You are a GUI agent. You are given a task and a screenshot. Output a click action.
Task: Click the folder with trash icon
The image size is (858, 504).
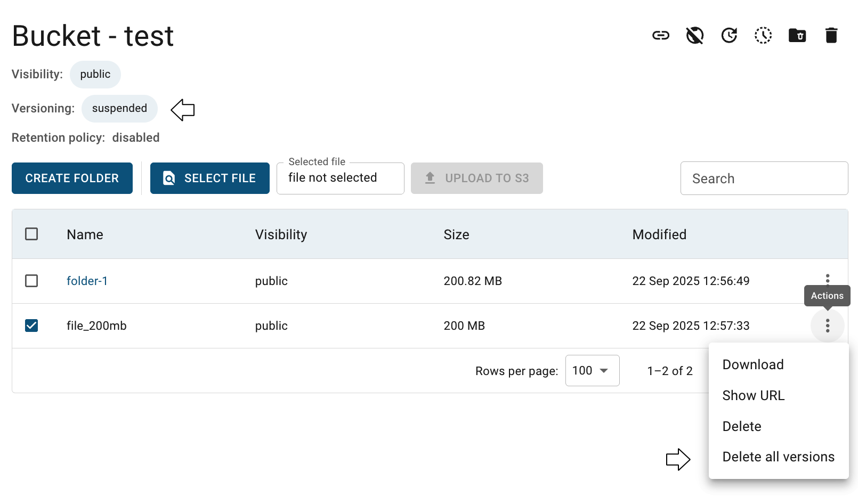click(x=797, y=36)
